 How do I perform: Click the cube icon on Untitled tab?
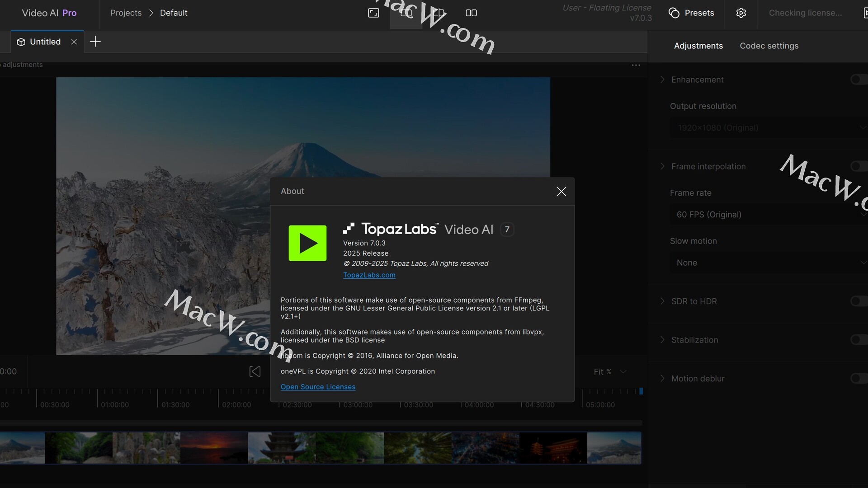tap(21, 42)
